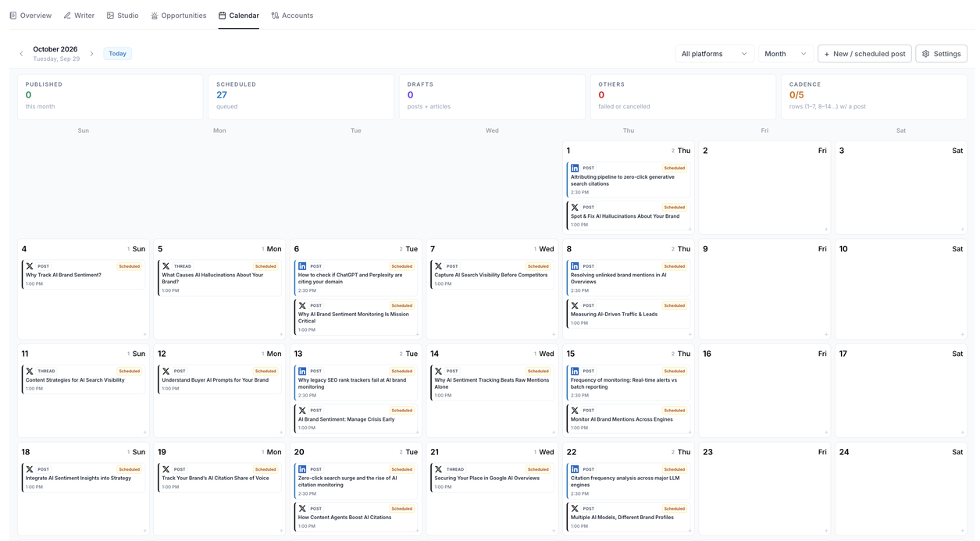
Task: Select the October 10 Saturday cell date
Action: pyautogui.click(x=843, y=249)
